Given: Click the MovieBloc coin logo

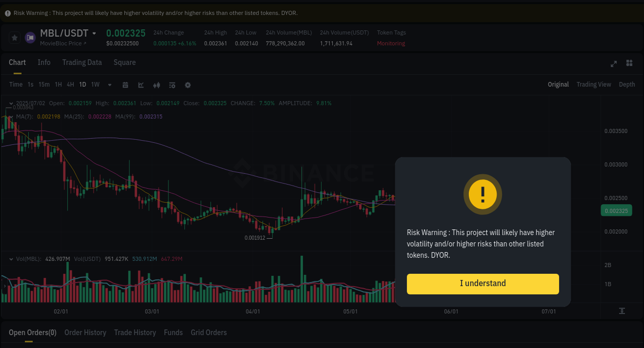Looking at the screenshot, I should tap(29, 37).
